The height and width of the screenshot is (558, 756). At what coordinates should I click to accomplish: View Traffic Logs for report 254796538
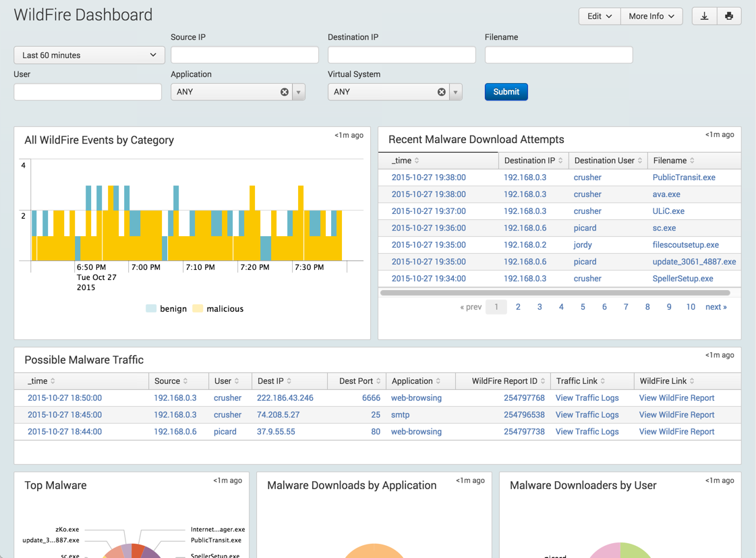tap(587, 415)
